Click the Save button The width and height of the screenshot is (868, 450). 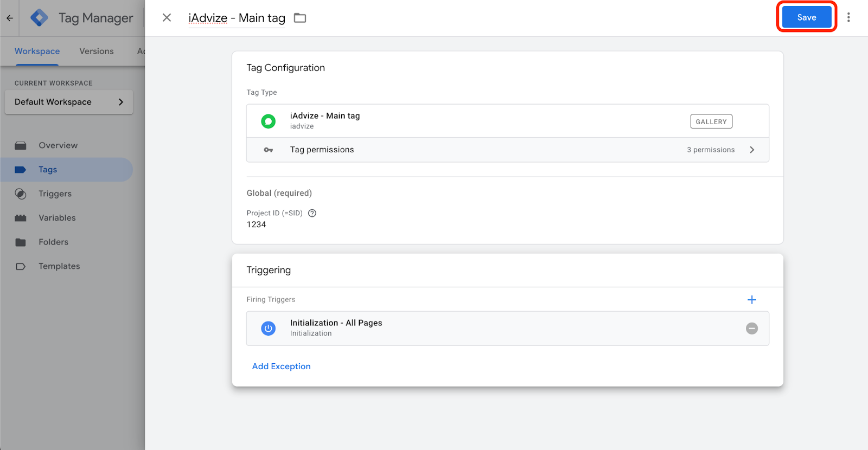tap(806, 17)
